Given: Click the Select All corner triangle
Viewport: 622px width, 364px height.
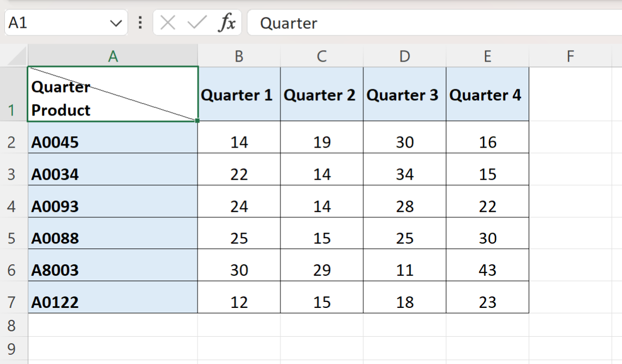Looking at the screenshot, I should coord(17,56).
